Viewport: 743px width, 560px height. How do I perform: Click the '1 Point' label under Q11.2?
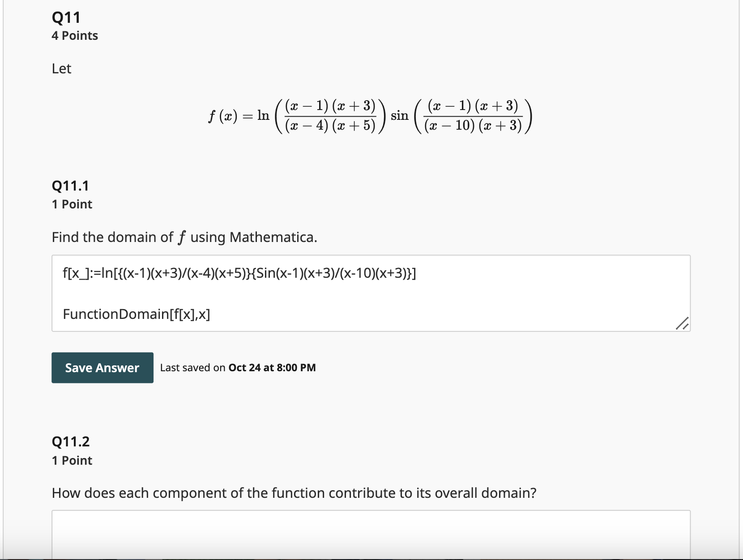pyautogui.click(x=72, y=460)
